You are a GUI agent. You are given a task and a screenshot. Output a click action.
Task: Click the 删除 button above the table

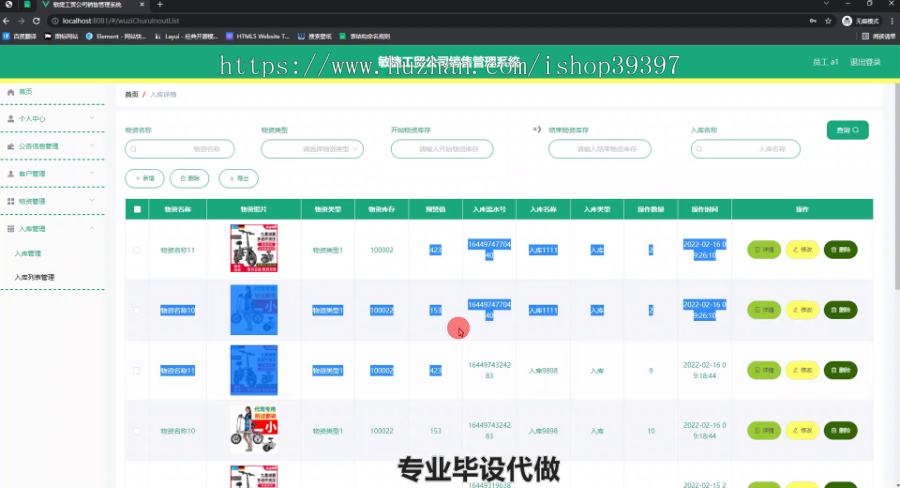190,179
